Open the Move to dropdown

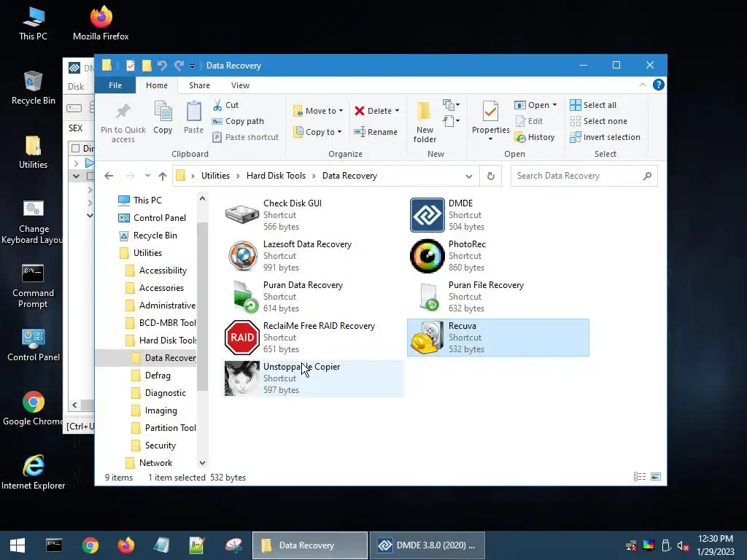click(318, 111)
